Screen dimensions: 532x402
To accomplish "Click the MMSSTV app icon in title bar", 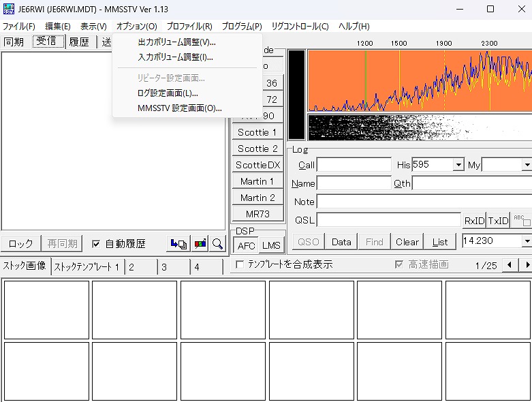I will point(8,10).
